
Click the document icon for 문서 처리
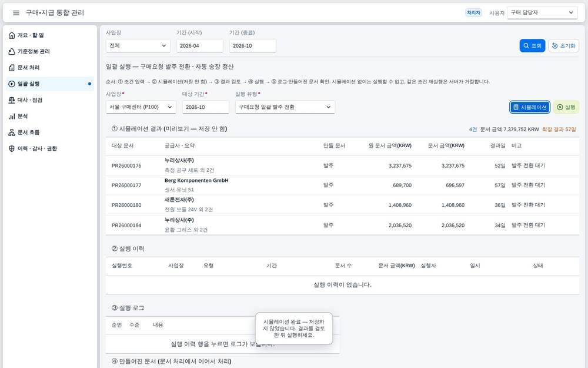12,68
